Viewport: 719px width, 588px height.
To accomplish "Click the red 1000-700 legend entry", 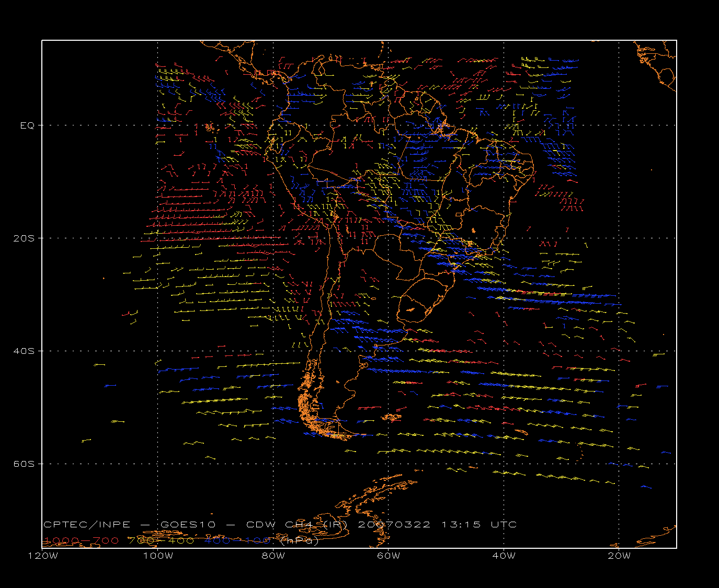I will pos(81,540).
